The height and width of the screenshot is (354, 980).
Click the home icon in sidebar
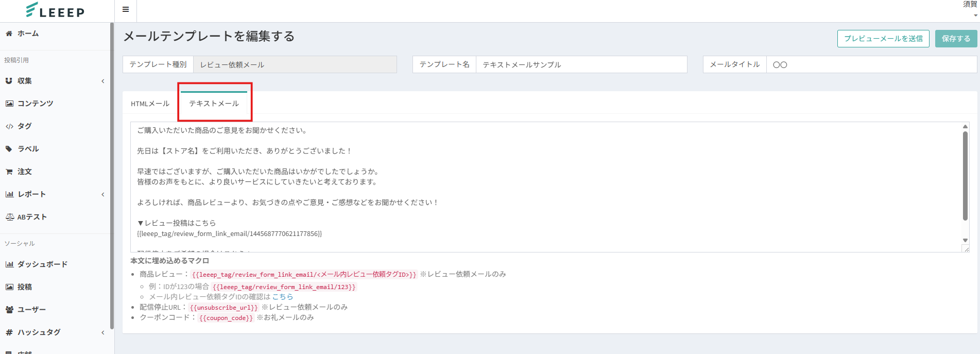coord(9,33)
